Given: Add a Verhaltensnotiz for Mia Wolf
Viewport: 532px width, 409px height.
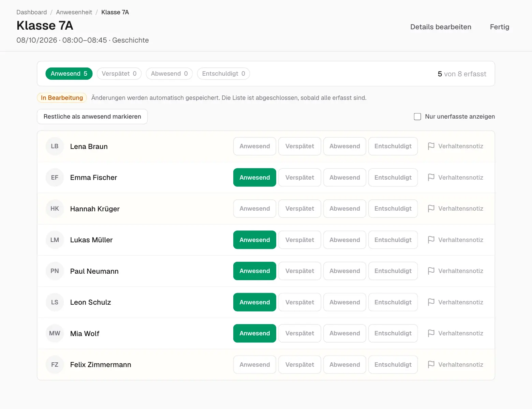Looking at the screenshot, I should 456,333.
